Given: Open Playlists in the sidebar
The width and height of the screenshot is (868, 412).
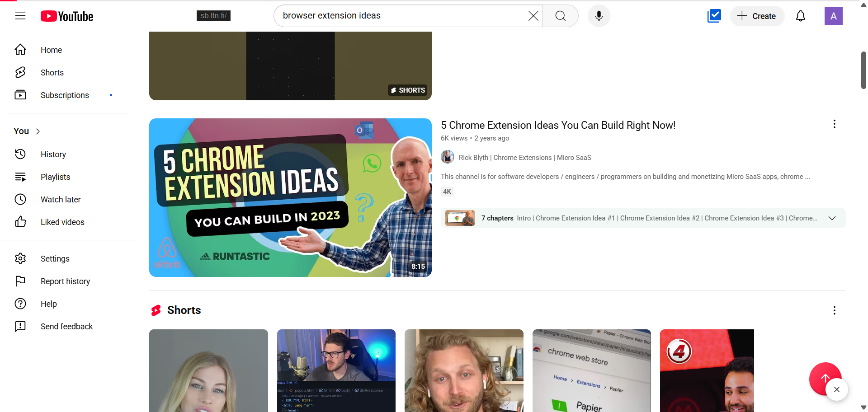Looking at the screenshot, I should click(68, 177).
